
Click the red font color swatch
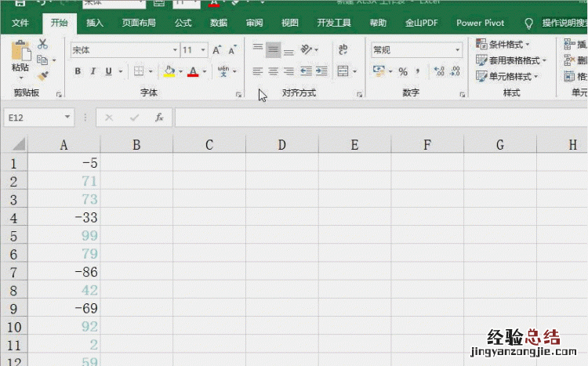pyautogui.click(x=192, y=72)
